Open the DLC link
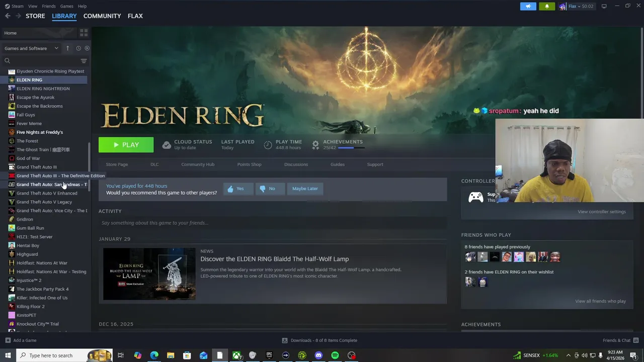644x362 pixels. [x=154, y=164]
